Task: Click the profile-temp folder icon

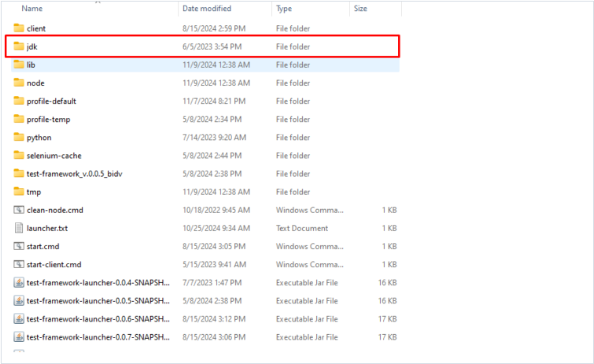Action: (20, 119)
